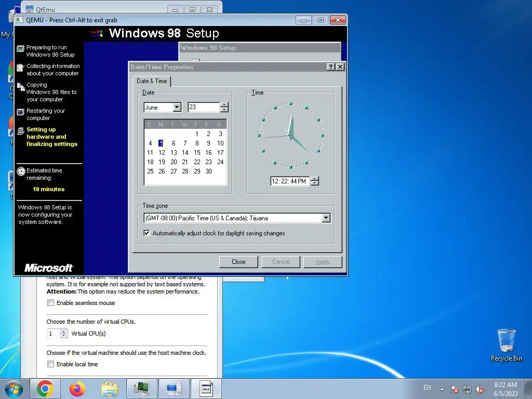Decrease the year with down arrow

coord(224,110)
